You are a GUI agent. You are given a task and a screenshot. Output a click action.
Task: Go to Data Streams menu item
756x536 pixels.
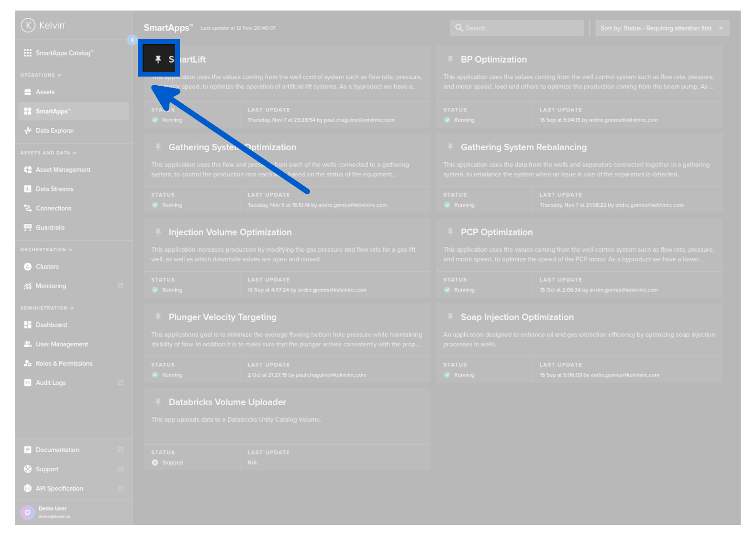(x=55, y=189)
